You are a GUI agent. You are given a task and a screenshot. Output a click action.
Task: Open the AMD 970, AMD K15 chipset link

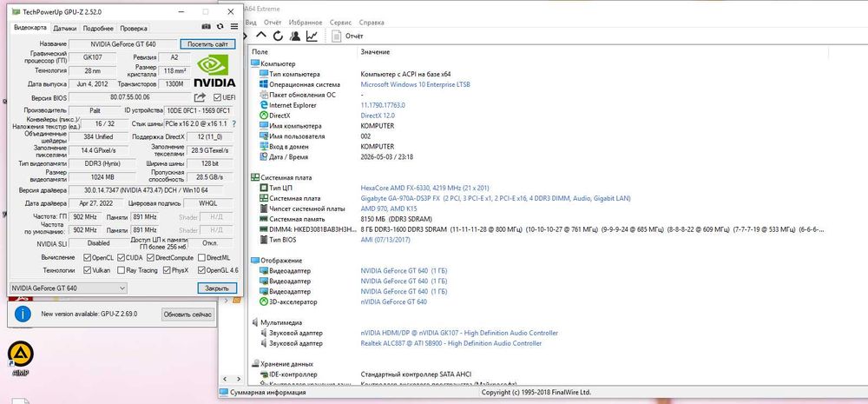pyautogui.click(x=391, y=209)
